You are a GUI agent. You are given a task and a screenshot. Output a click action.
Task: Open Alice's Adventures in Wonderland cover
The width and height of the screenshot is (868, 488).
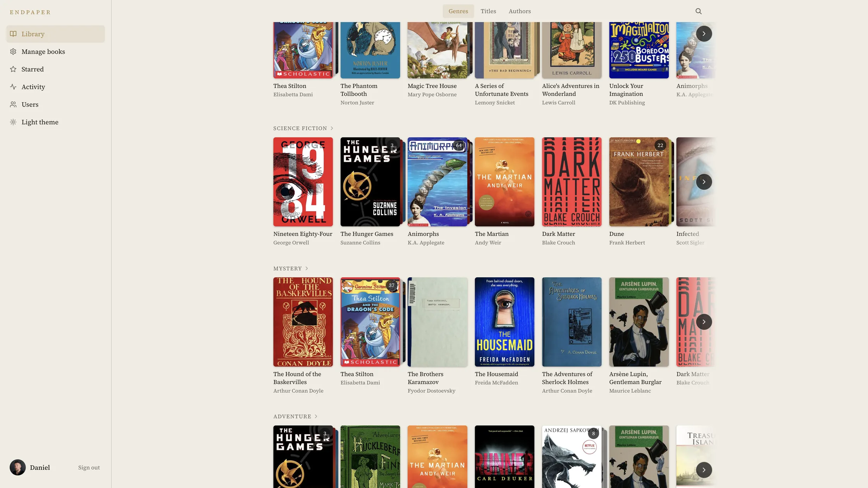coord(572,50)
